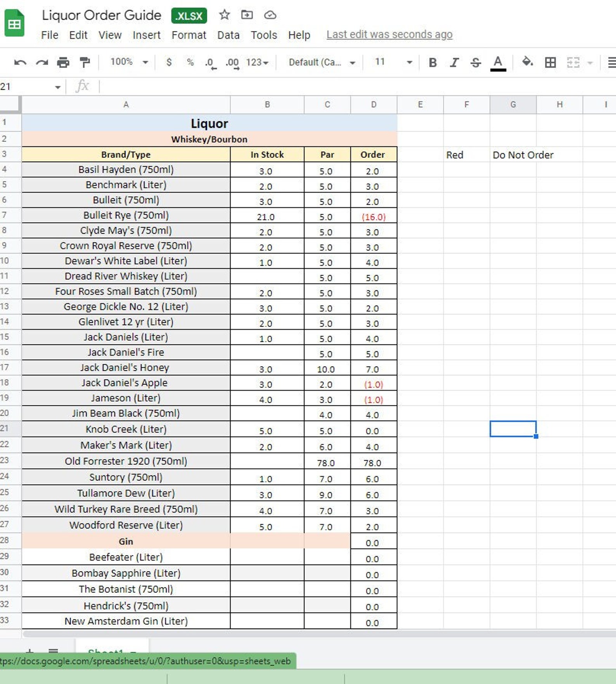Select the 'Woodford Reserve (Liter)' cell
Image resolution: width=616 pixels, height=684 pixels.
[126, 525]
